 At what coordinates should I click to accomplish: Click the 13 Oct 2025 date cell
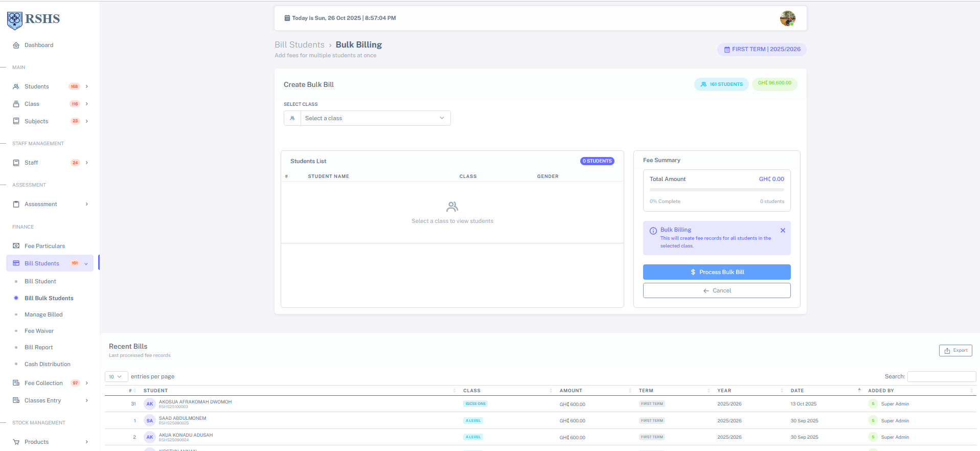pyautogui.click(x=804, y=404)
